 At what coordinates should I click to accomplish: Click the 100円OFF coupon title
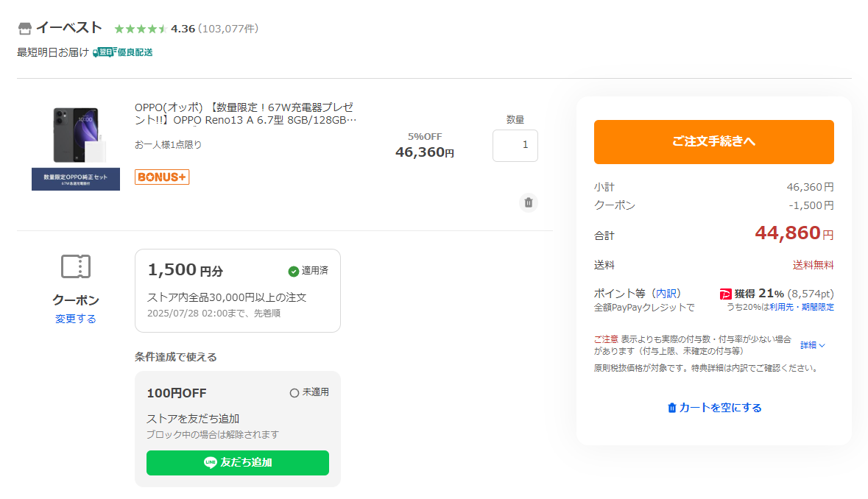(x=177, y=393)
